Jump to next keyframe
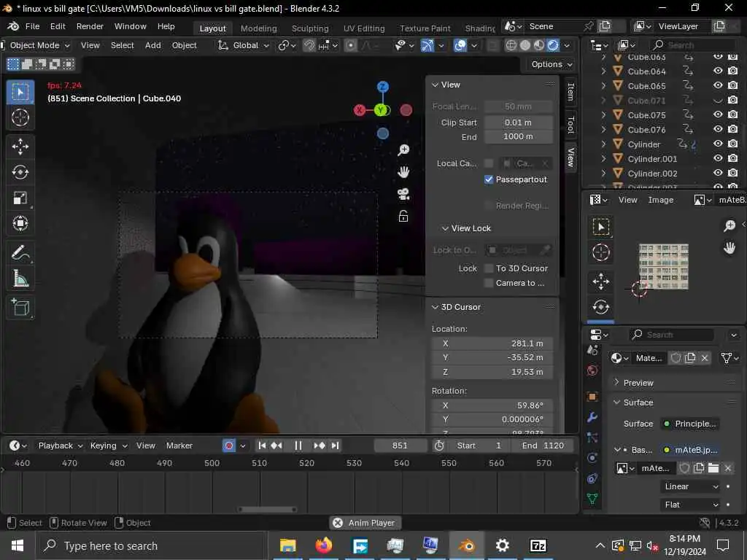This screenshot has height=560, width=747. pos(320,446)
